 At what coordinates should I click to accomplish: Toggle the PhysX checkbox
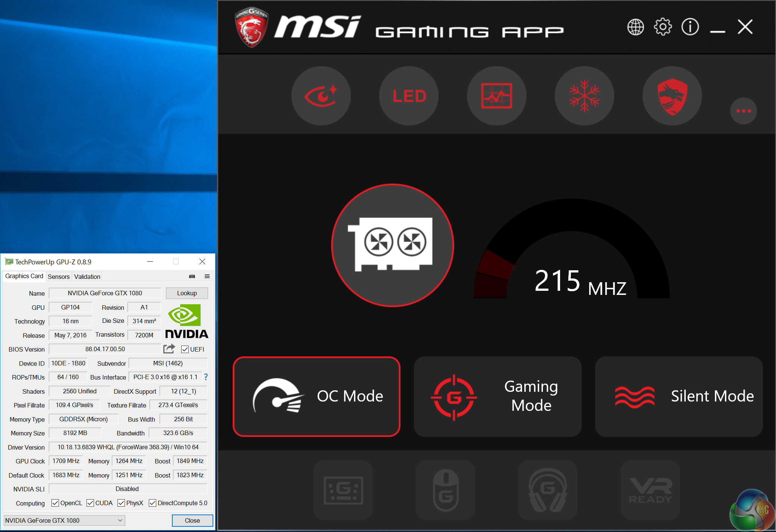[121, 503]
